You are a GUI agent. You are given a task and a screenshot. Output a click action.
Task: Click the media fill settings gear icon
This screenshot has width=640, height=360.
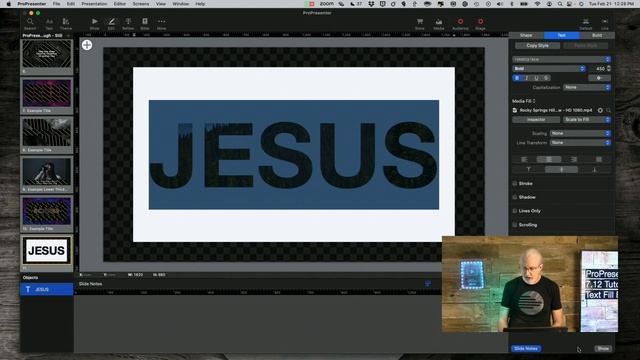[x=600, y=110]
